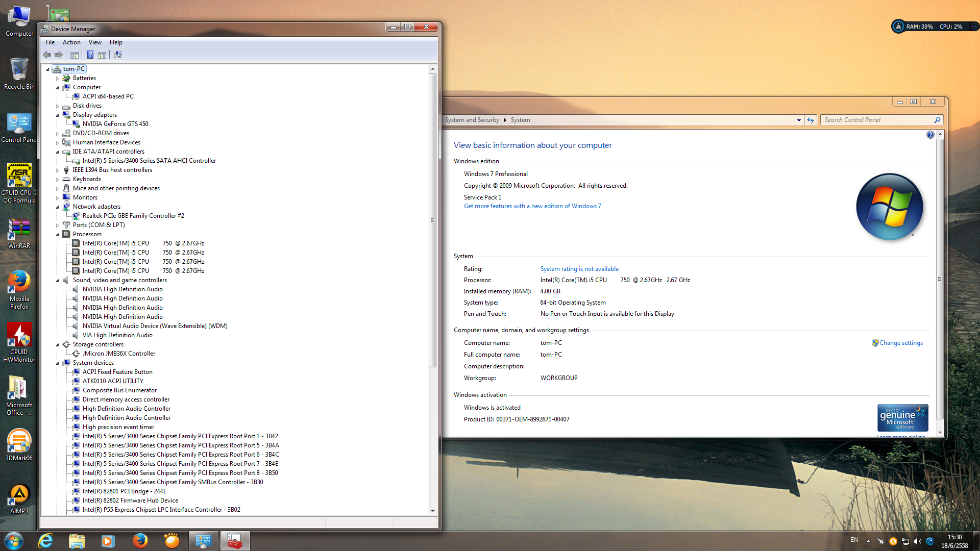980x551 pixels.
Task: Open Firefox from the taskbar
Action: [x=140, y=541]
